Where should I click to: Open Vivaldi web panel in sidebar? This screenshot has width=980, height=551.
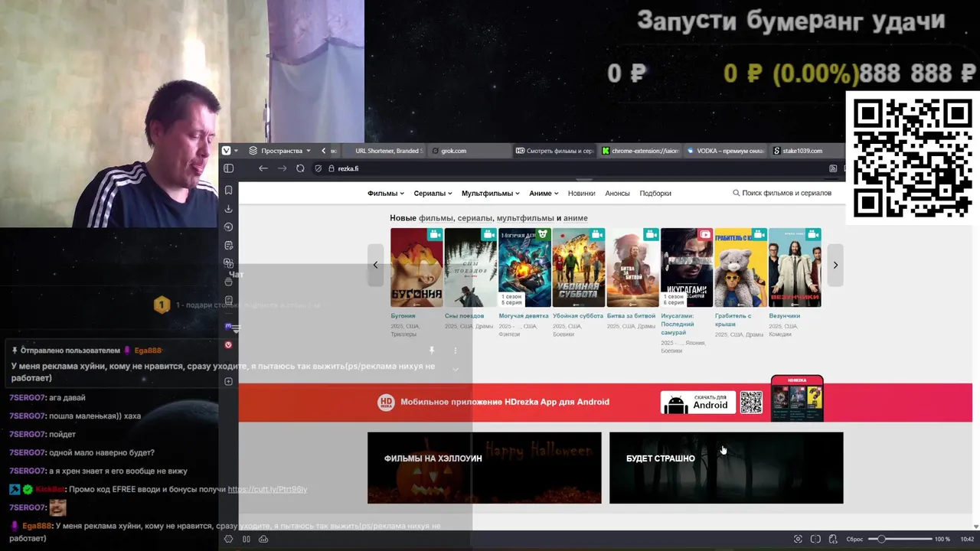pyautogui.click(x=228, y=345)
